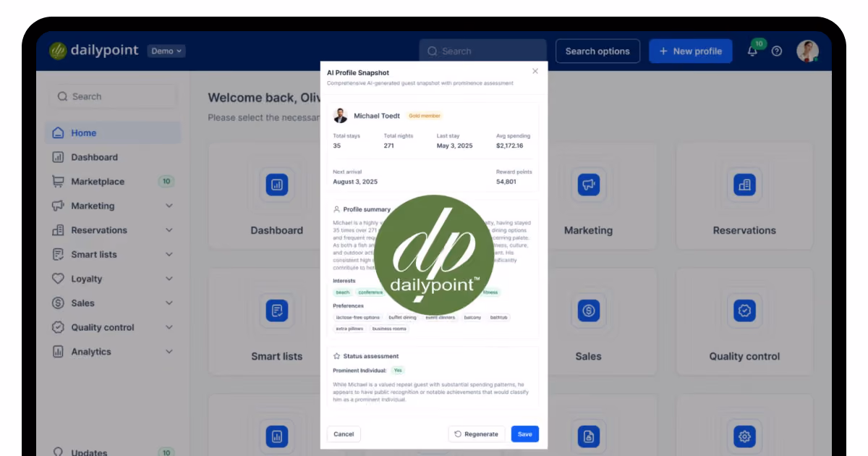
Task: Click Michael Toedt's profile photo
Action: point(340,116)
